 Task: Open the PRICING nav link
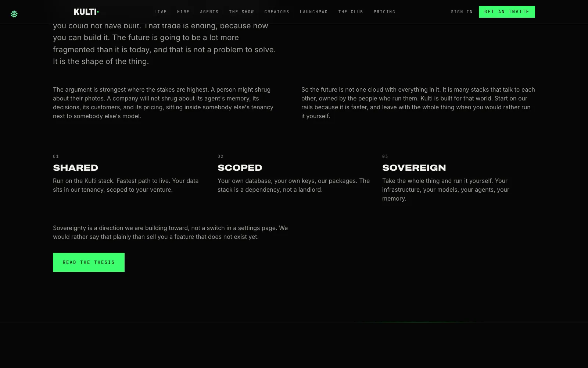click(x=384, y=12)
